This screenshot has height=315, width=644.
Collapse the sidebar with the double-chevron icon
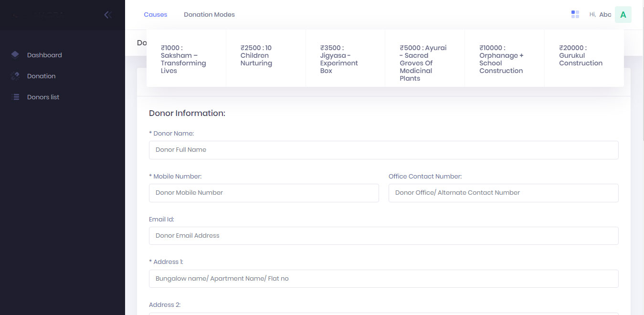108,15
